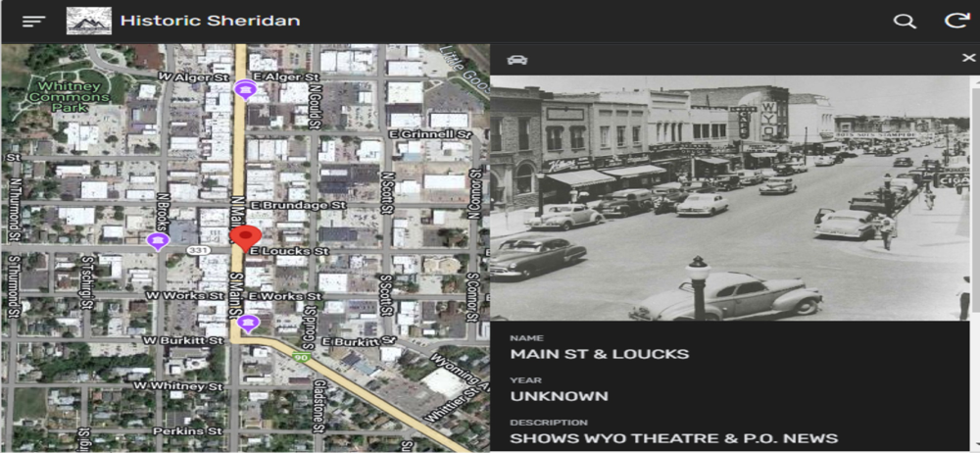
Task: Click the Historic Sheridan title
Action: tap(210, 21)
